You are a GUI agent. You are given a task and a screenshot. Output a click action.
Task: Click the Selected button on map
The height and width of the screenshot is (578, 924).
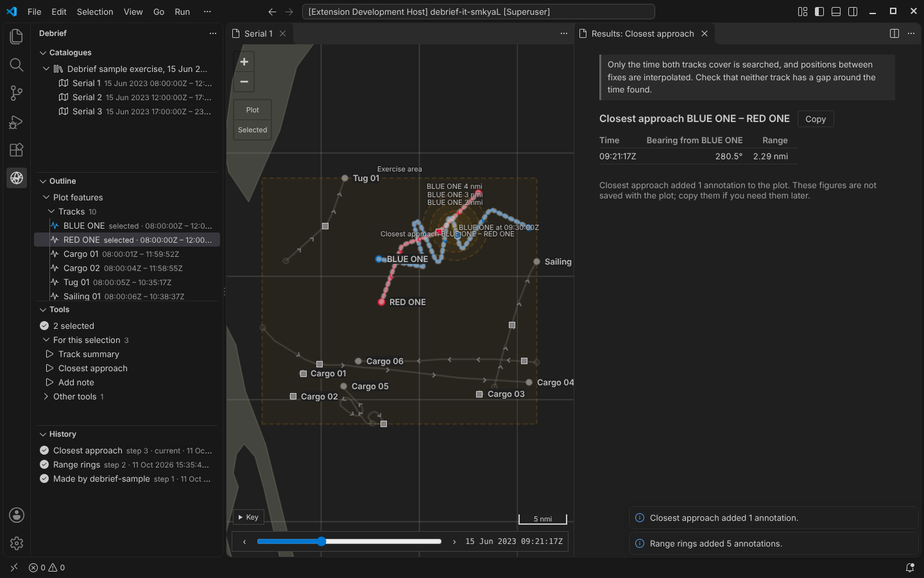(x=253, y=130)
